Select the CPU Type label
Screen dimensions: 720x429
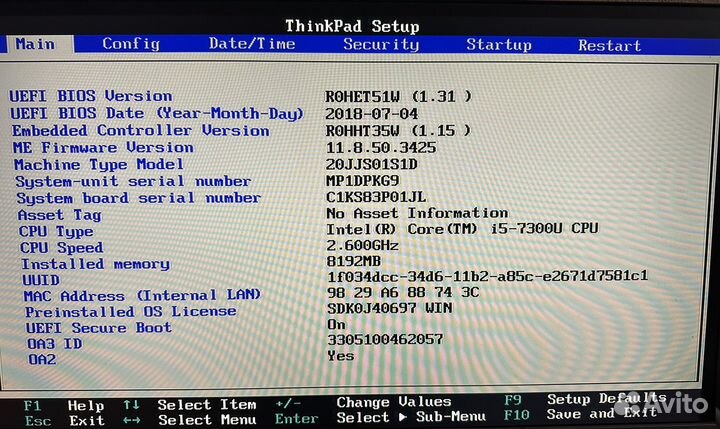56,231
